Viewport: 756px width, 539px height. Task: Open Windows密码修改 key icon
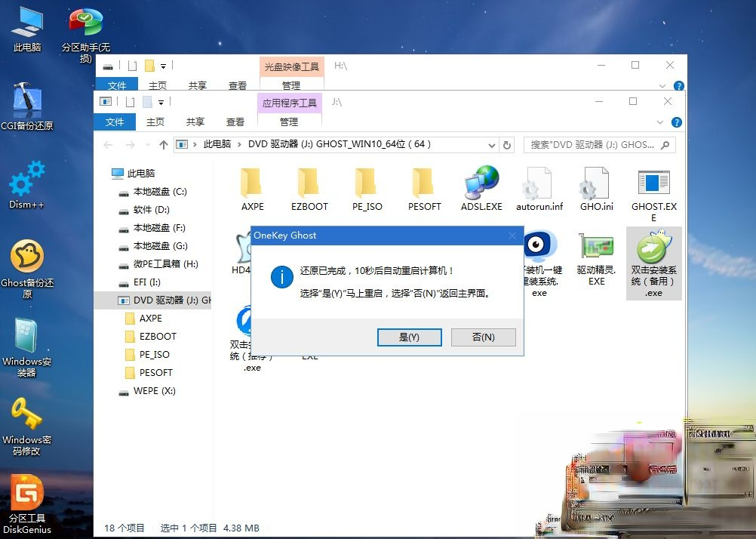27,427
